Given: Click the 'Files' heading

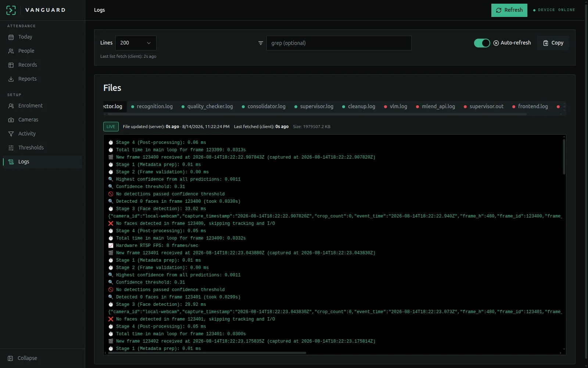Looking at the screenshot, I should coord(112,88).
